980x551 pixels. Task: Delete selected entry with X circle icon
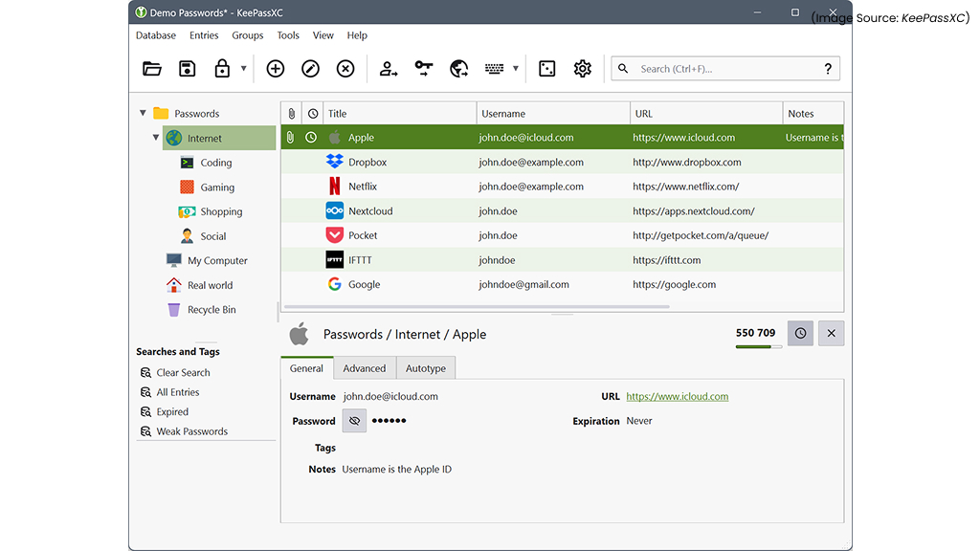coord(345,69)
